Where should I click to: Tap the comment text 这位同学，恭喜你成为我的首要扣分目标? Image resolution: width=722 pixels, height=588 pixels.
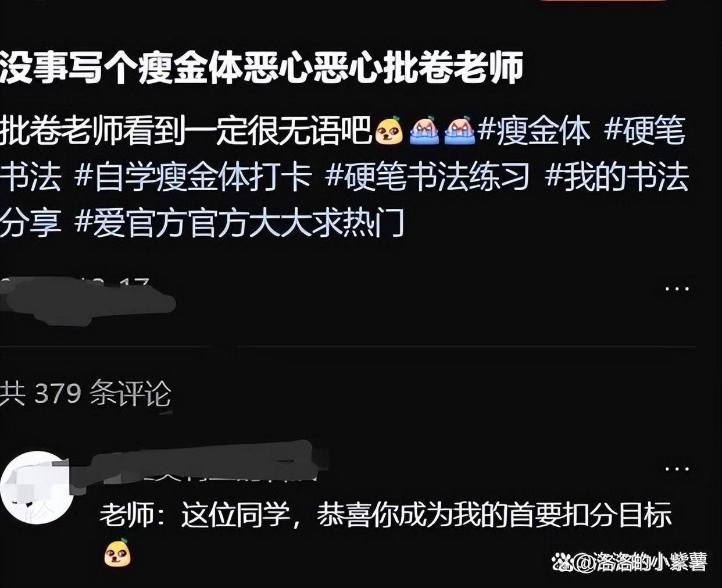click(x=427, y=515)
